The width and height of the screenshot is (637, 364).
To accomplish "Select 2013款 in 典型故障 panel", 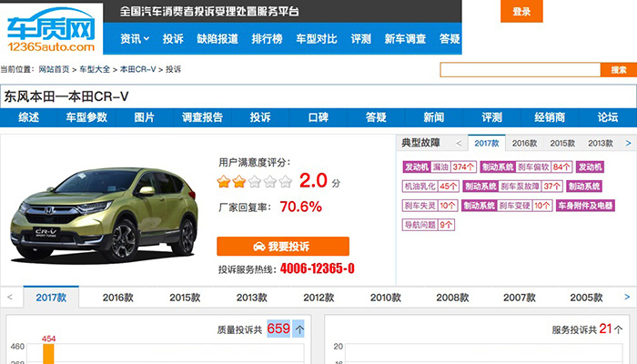I will pyautogui.click(x=601, y=143).
